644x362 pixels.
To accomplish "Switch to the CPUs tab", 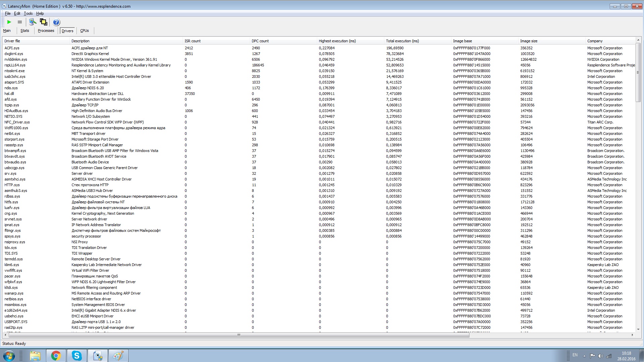I will (85, 31).
